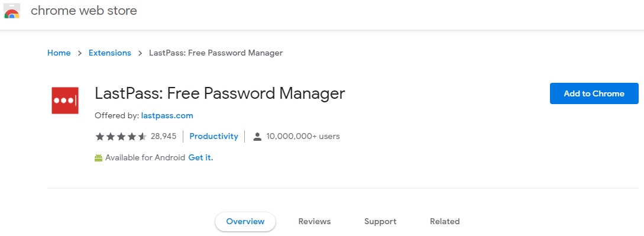Go to Home via the breadcrumb

coord(59,53)
